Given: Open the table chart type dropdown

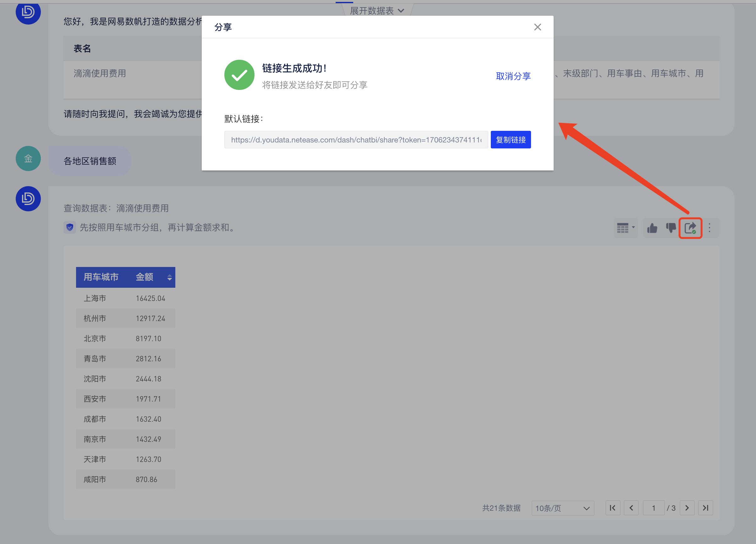Looking at the screenshot, I should [x=626, y=228].
